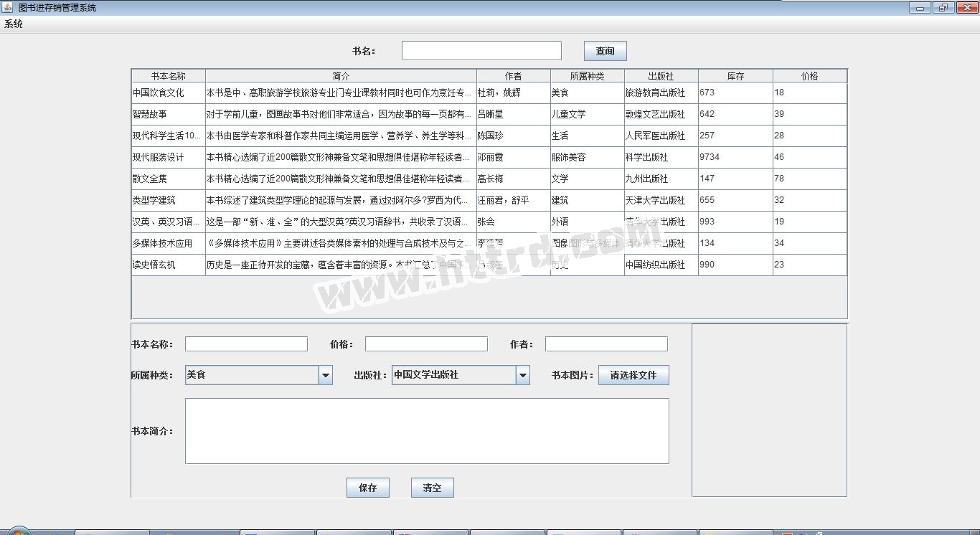This screenshot has width=980, height=535.
Task: Click the 敦煌文艺出版社 publisher cell
Action: pos(661,114)
